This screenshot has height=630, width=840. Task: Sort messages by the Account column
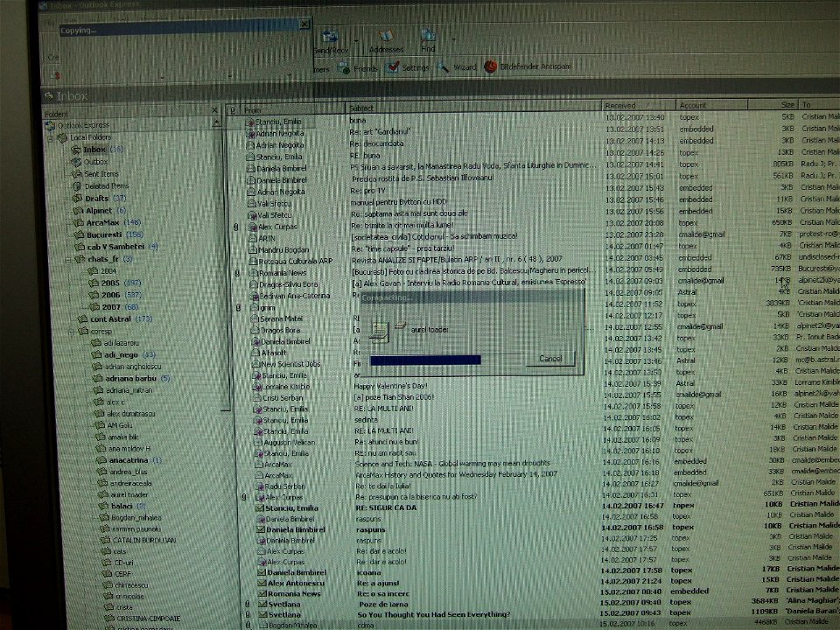tap(711, 105)
